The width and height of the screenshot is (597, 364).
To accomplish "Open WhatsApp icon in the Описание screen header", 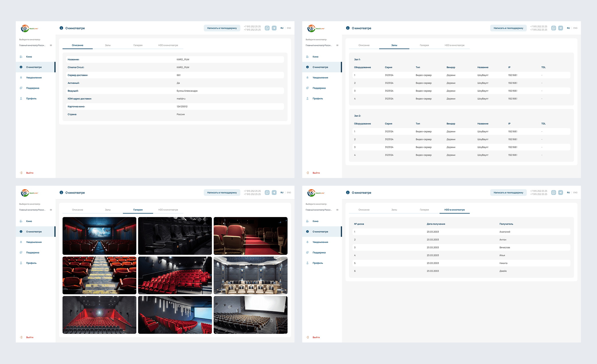I will click(267, 28).
